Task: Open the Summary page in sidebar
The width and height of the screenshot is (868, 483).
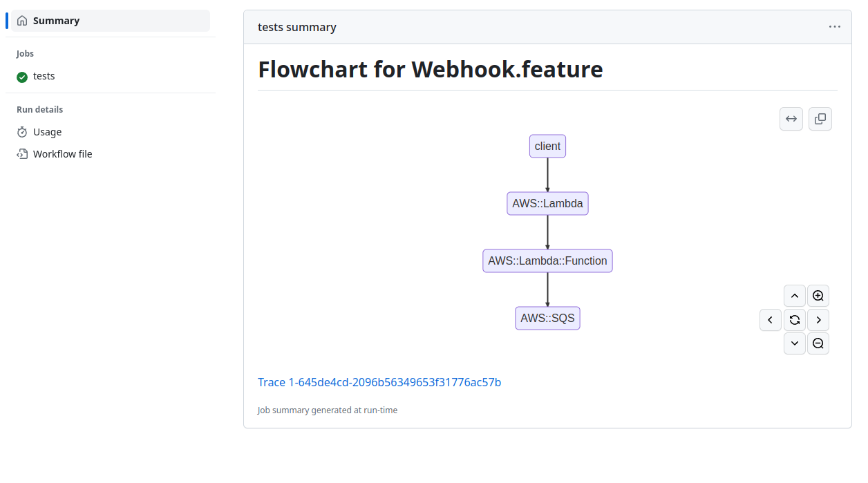Action: tap(111, 21)
